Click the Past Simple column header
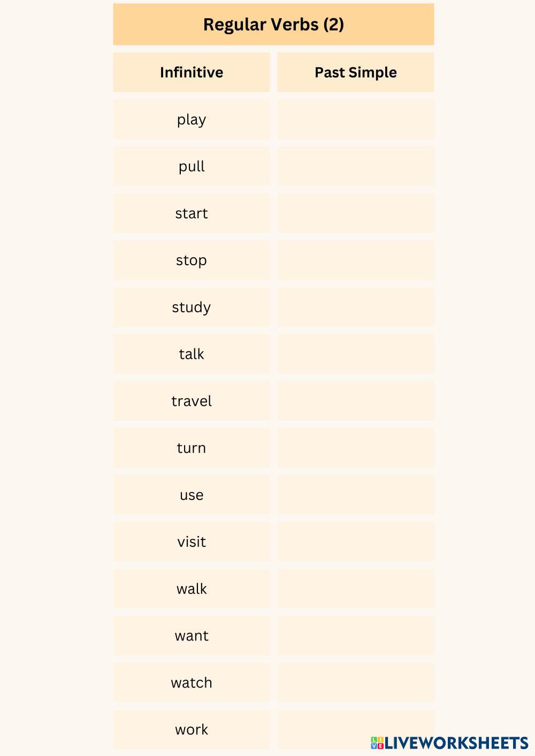 (355, 73)
